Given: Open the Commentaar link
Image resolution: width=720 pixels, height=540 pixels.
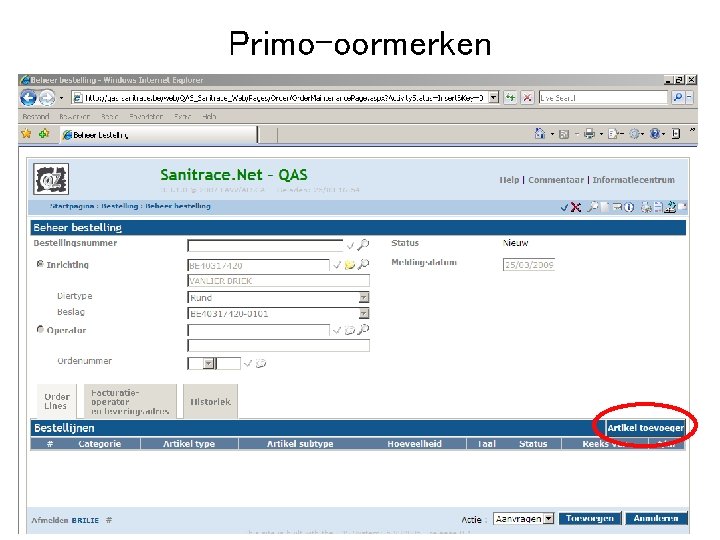Looking at the screenshot, I should (x=556, y=180).
